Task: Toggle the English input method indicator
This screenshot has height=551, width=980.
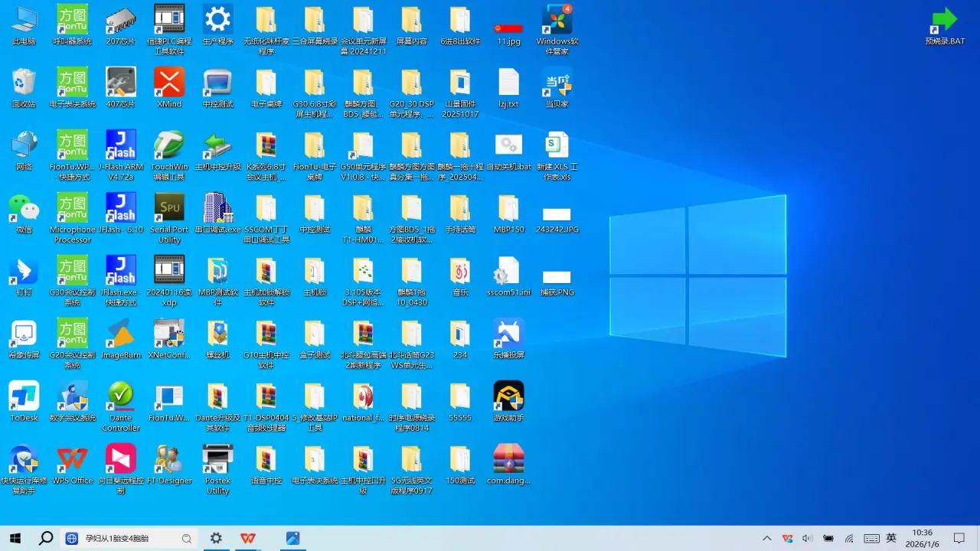Action: click(891, 539)
